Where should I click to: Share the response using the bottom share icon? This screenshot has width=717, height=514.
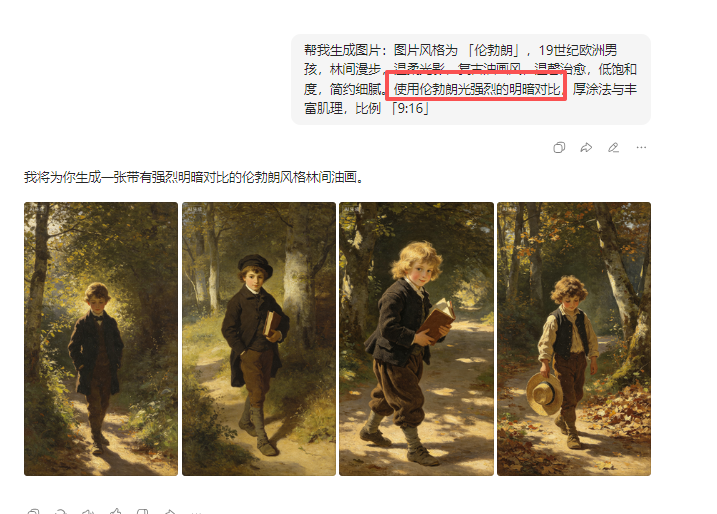click(x=170, y=512)
